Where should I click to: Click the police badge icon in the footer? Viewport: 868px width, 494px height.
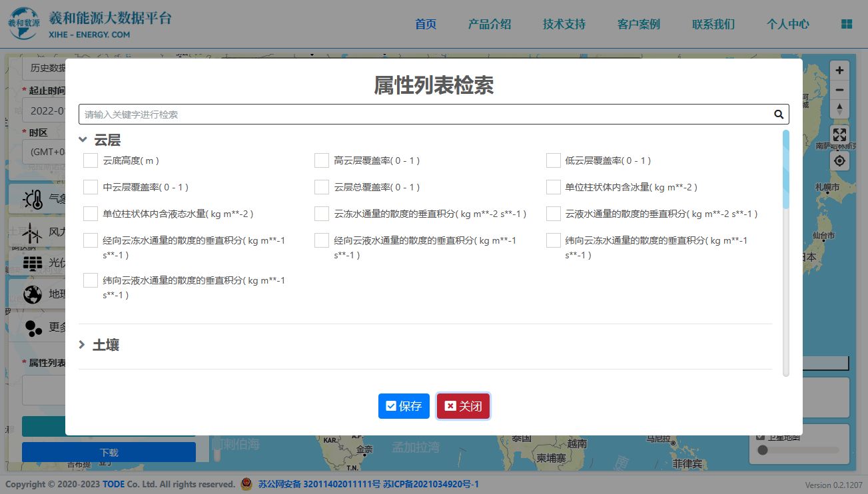tap(246, 484)
